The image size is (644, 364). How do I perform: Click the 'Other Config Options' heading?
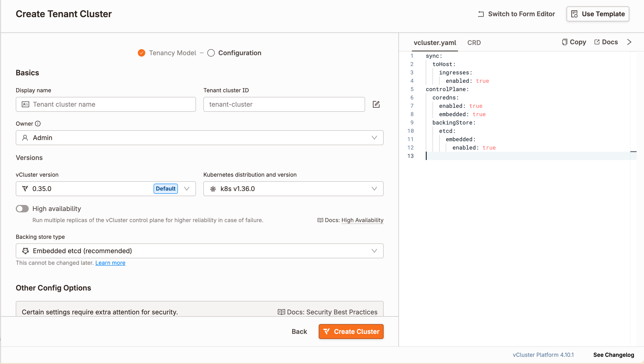53,288
